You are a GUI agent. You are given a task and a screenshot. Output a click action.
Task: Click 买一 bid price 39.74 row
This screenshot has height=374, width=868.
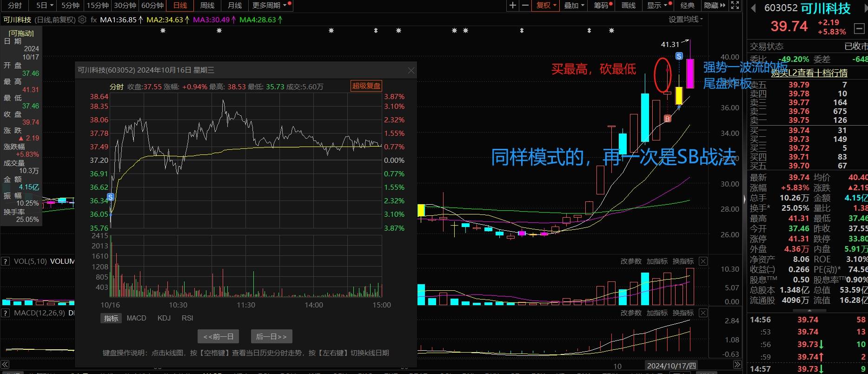808,130
